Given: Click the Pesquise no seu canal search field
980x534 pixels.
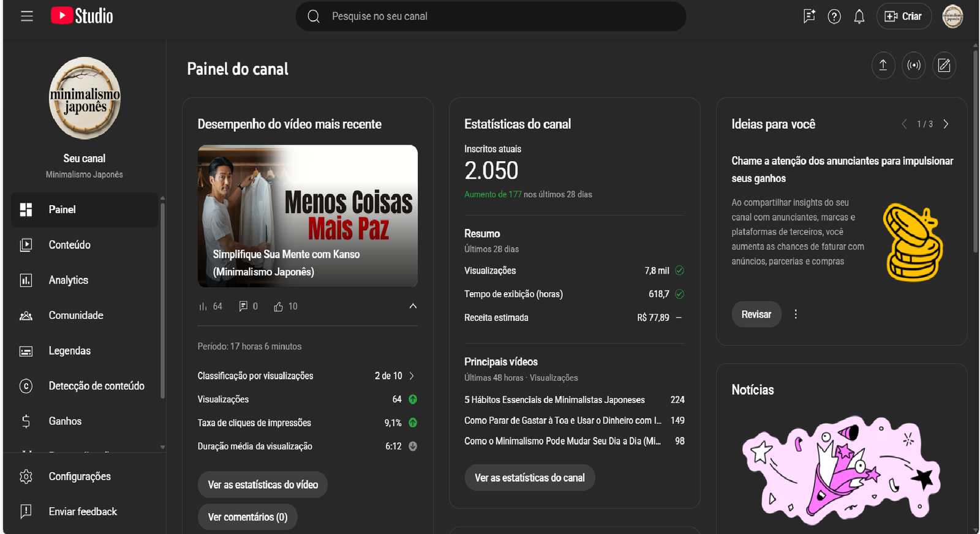Looking at the screenshot, I should point(491,17).
